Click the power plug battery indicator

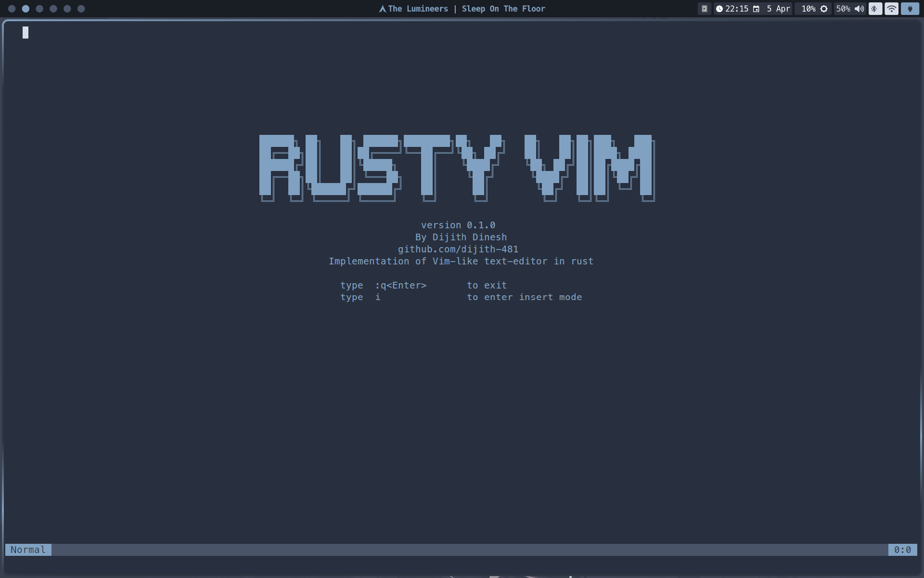(910, 9)
